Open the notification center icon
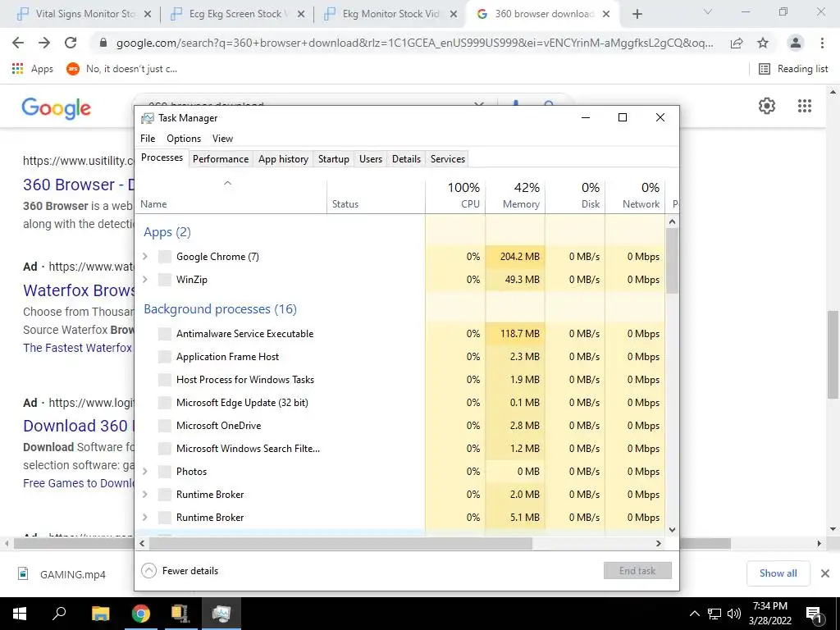This screenshot has height=630, width=840. click(814, 614)
